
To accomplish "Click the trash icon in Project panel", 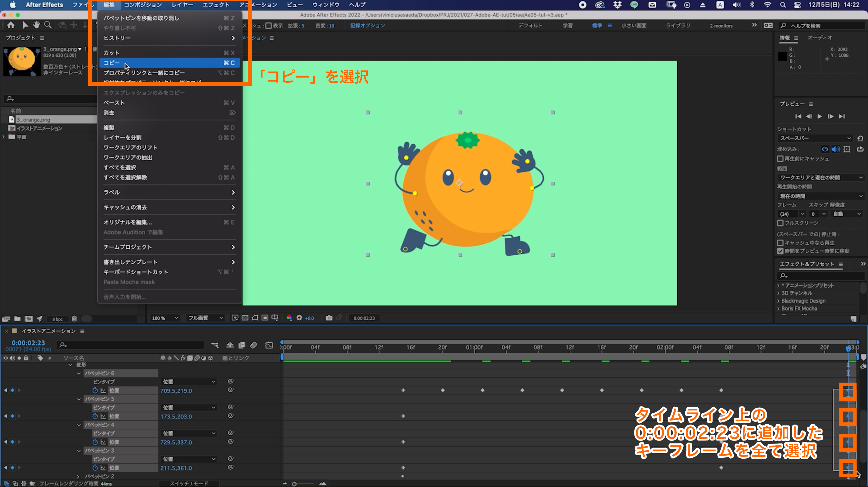I will [x=74, y=319].
